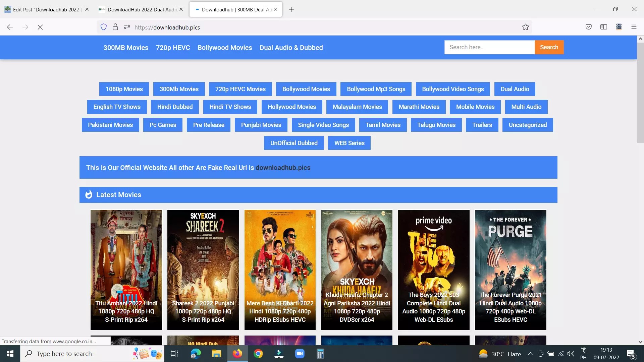
Task: Open 300MB Movies in the top nav
Action: (126, 48)
